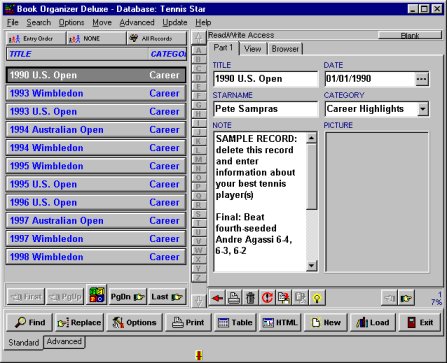447x363 pixels.
Task: Toggle the Entry Order sort button
Action: click(x=36, y=39)
